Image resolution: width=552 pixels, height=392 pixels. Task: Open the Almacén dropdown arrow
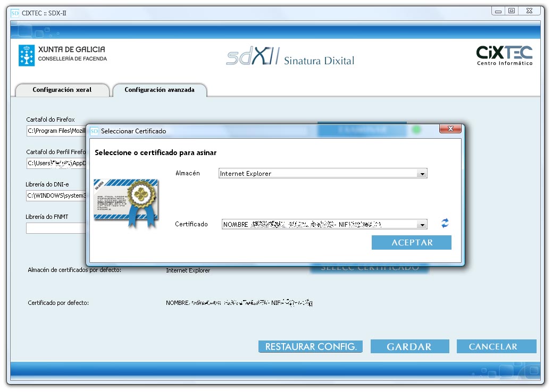(x=422, y=174)
